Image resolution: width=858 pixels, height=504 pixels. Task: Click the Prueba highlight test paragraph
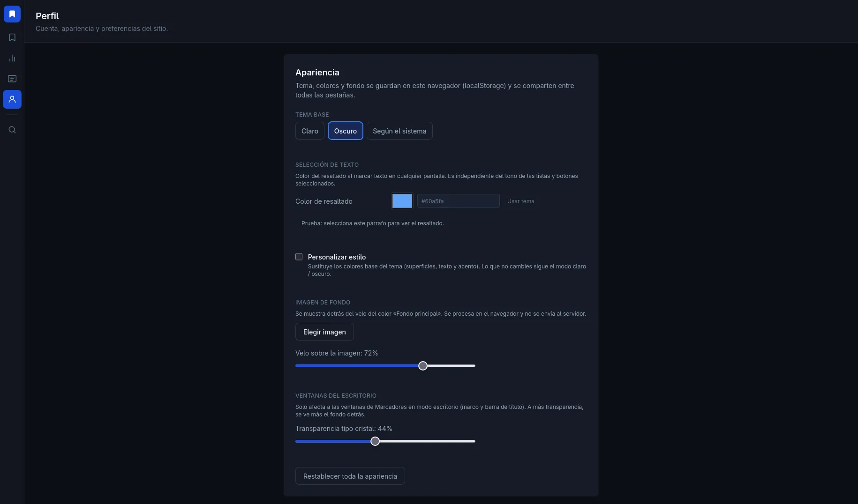[373, 223]
